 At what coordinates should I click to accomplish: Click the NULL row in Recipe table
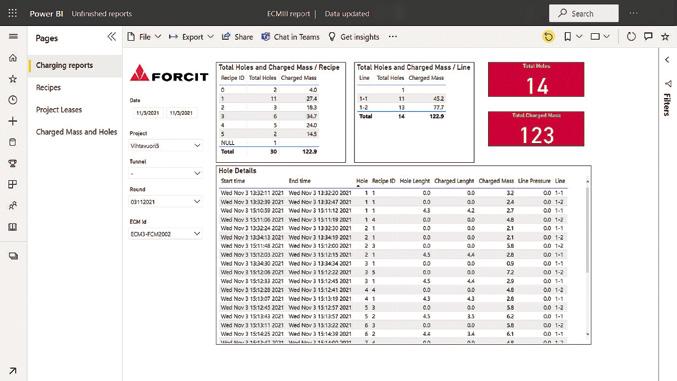click(269, 143)
